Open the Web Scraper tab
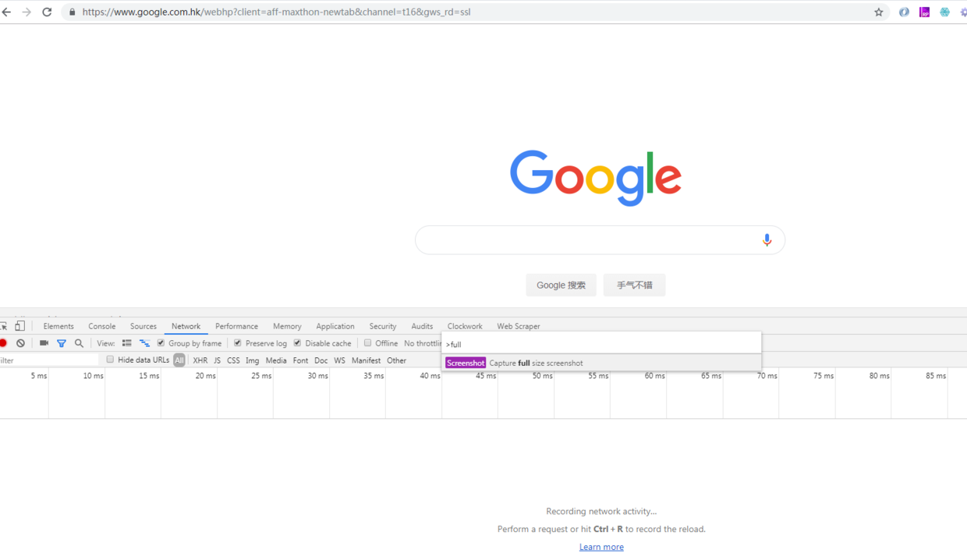 (x=519, y=326)
